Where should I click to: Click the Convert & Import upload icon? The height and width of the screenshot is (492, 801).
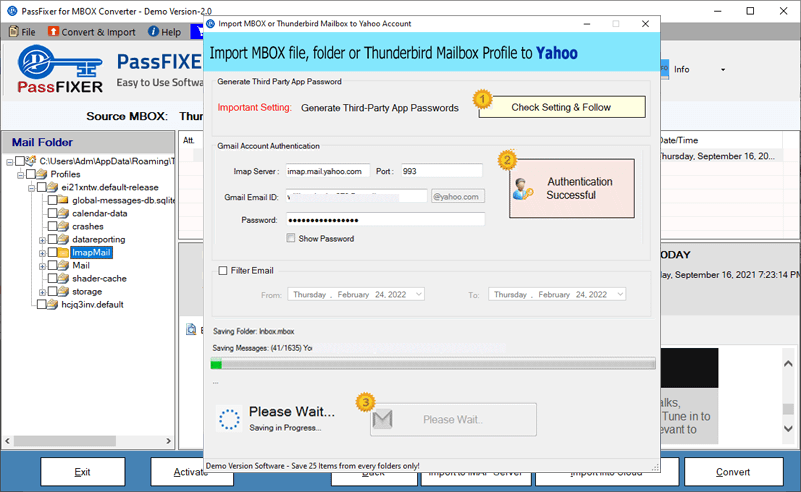point(53,31)
